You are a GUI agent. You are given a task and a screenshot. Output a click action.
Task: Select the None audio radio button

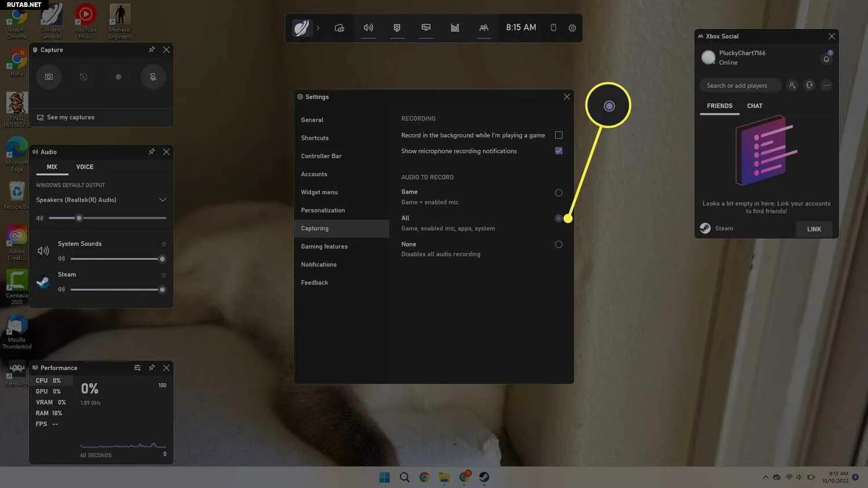558,244
